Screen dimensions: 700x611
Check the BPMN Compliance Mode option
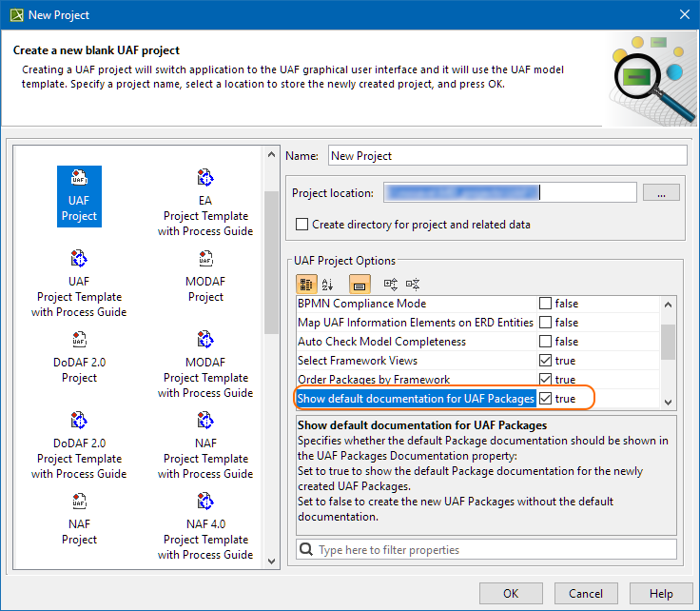coord(545,304)
